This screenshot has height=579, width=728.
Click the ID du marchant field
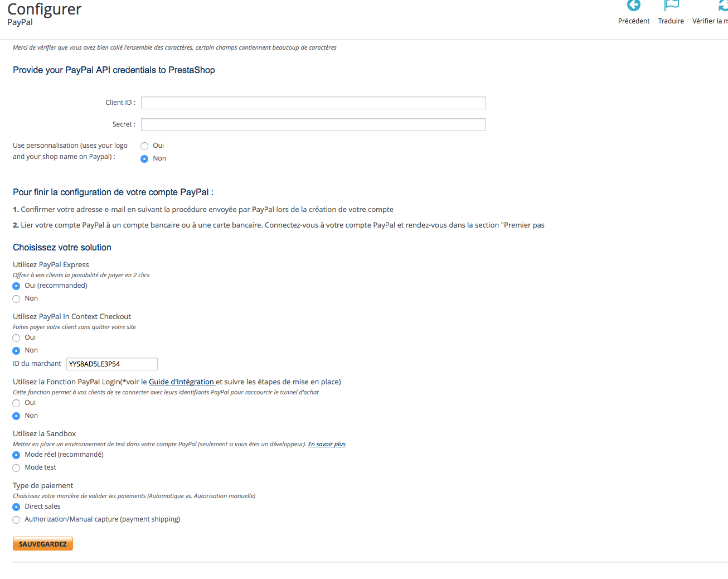[112, 364]
